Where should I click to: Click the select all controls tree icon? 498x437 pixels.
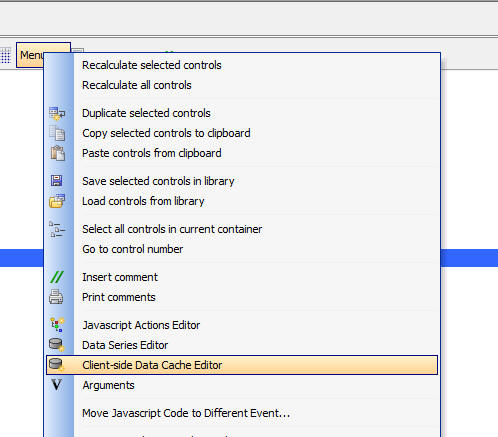point(57,229)
